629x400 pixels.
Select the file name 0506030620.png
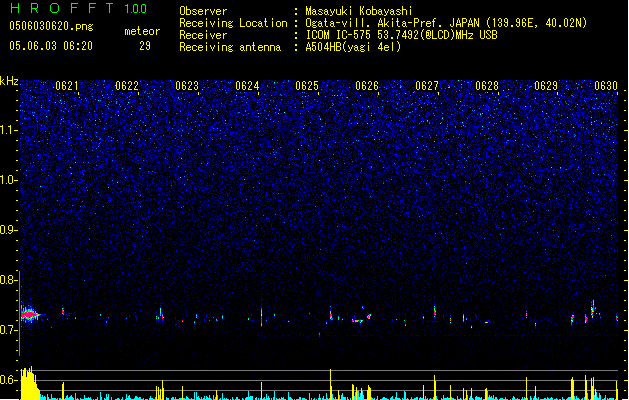pyautogui.click(x=51, y=26)
